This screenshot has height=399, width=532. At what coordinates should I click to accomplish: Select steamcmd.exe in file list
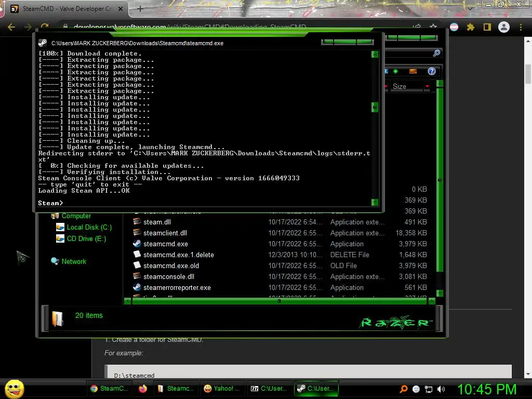coord(166,244)
